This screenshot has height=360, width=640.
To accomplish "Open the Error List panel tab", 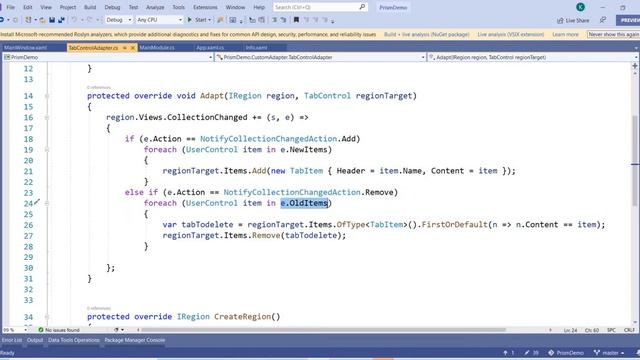I will point(11,340).
